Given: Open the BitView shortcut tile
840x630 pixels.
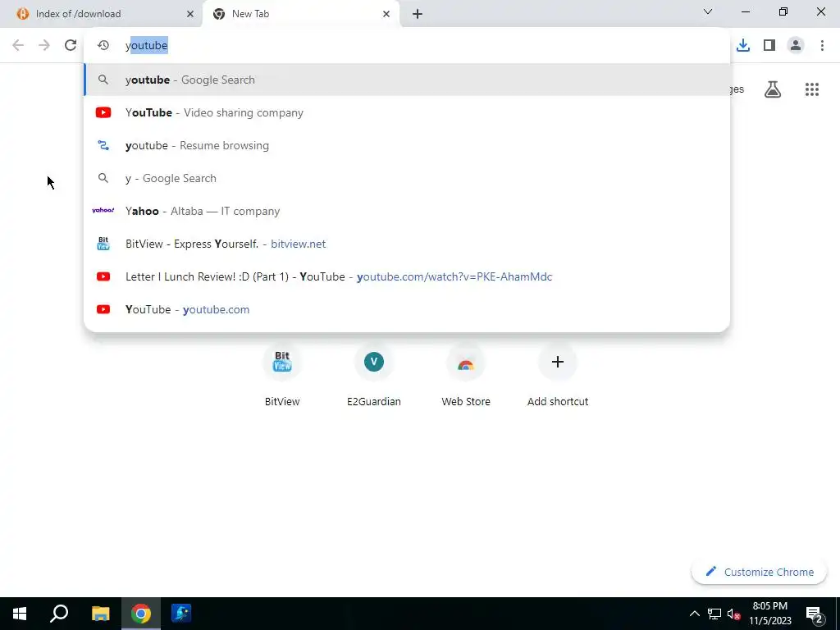Looking at the screenshot, I should [x=282, y=377].
